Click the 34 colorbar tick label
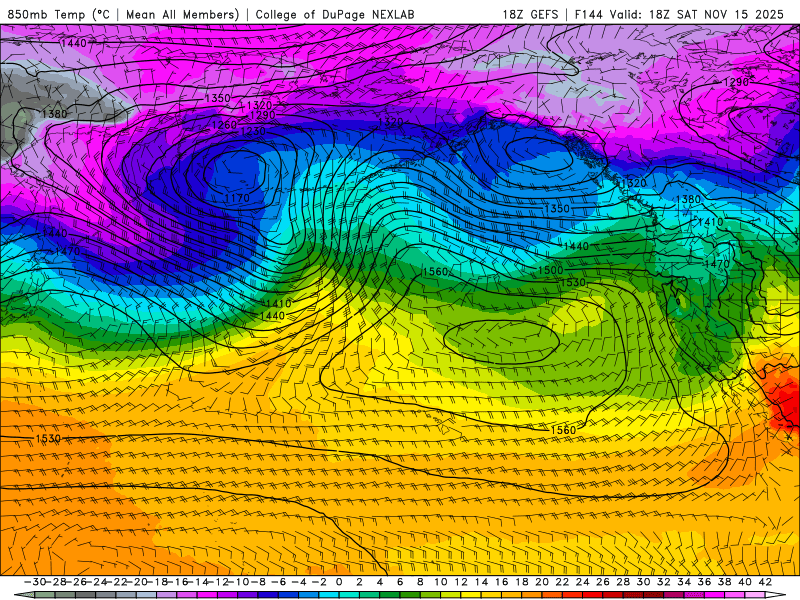The image size is (800, 600). [x=684, y=582]
